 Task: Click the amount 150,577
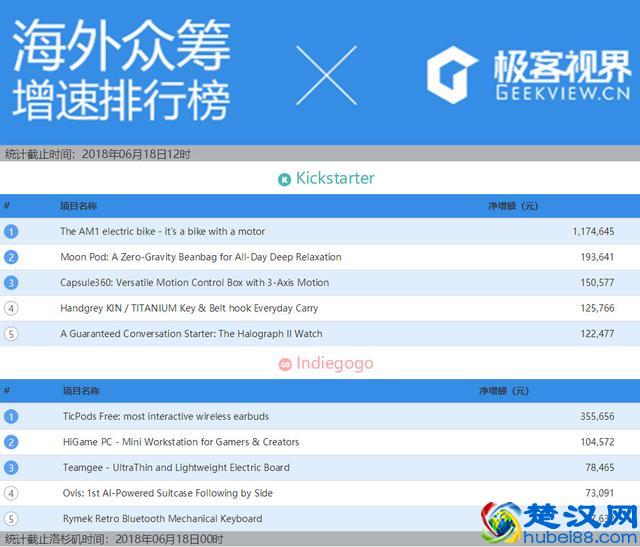597,282
